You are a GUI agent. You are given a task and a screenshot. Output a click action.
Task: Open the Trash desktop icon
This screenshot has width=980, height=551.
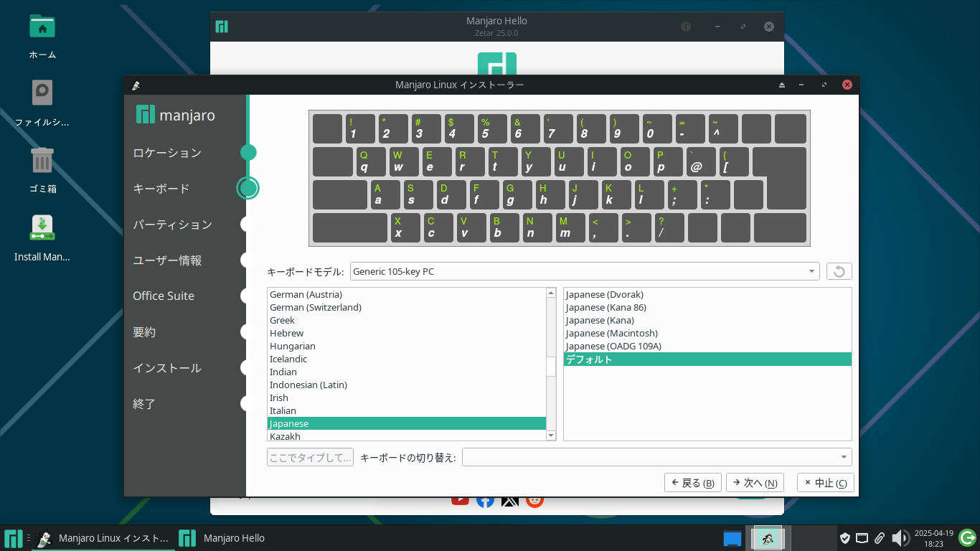42,160
